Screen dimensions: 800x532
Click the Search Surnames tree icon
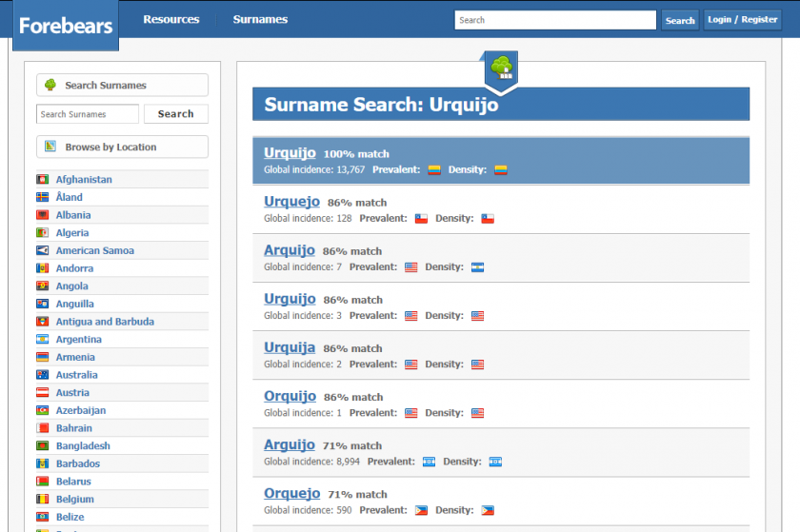click(50, 85)
